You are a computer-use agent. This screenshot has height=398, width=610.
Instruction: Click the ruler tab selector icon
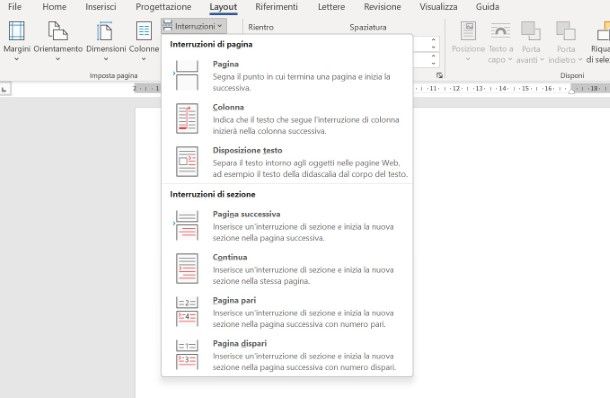point(5,89)
